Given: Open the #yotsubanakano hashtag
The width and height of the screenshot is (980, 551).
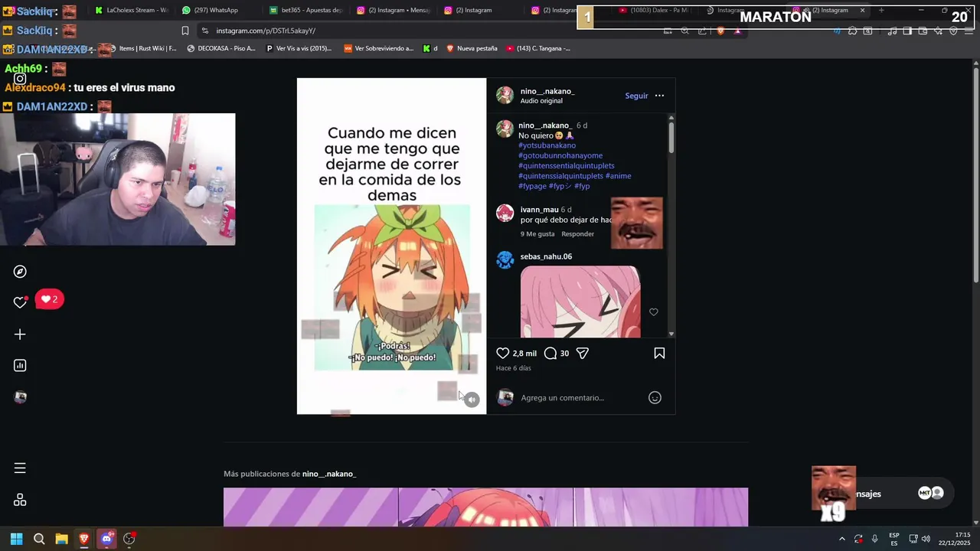Looking at the screenshot, I should pyautogui.click(x=547, y=145).
